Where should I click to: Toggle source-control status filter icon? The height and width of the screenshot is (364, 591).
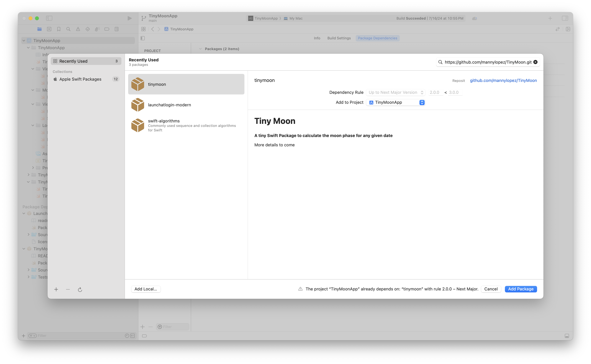tap(132, 336)
